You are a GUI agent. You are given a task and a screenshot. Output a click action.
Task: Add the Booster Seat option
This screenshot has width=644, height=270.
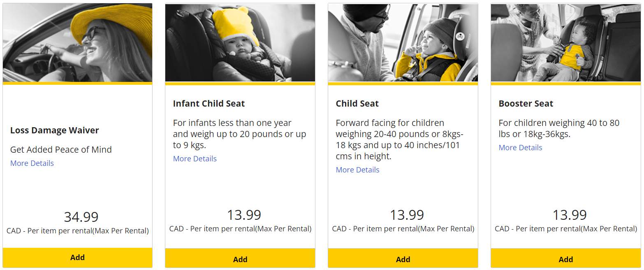click(565, 259)
